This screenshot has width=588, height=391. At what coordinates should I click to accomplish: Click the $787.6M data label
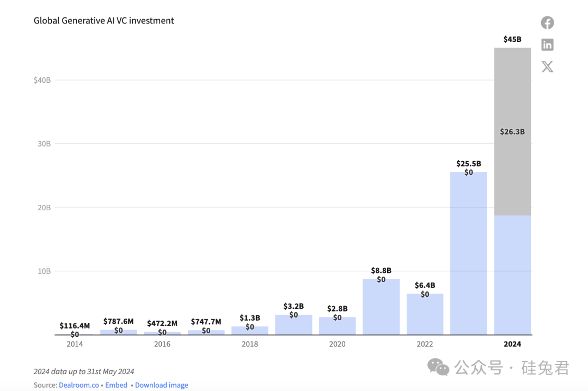119,321
